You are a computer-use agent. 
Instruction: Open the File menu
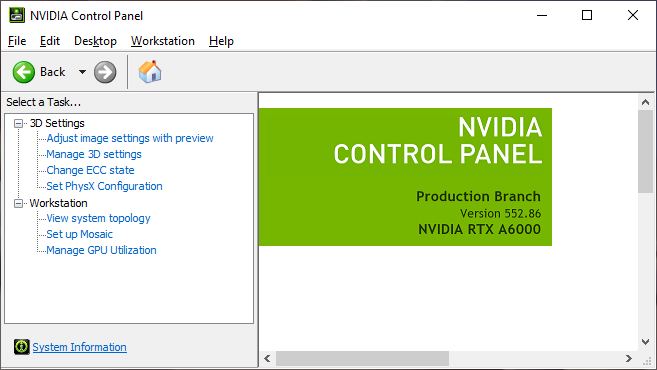[17, 41]
